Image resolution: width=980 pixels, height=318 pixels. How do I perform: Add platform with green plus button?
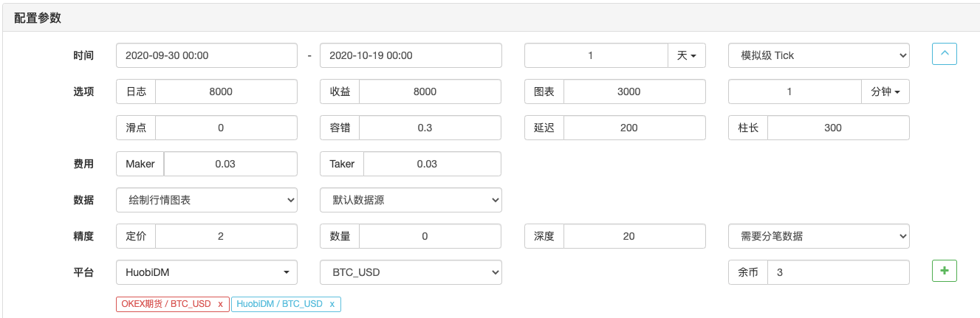point(945,271)
